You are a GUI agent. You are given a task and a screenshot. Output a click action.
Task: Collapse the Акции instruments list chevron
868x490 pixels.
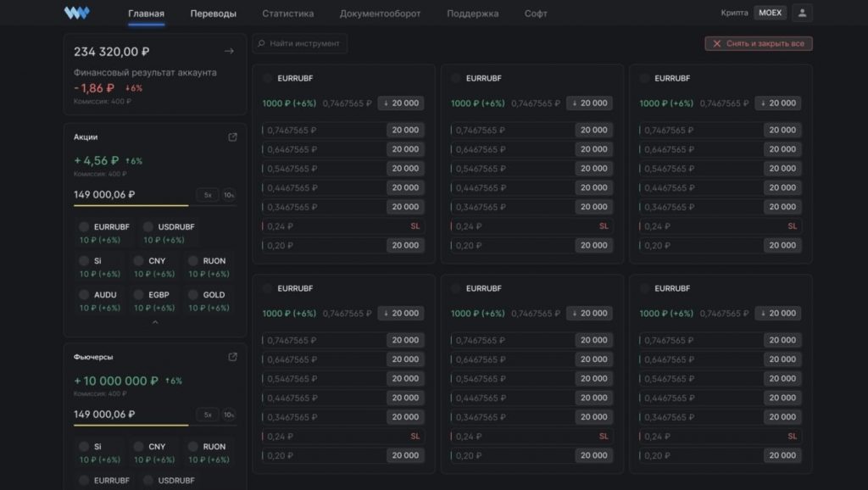[154, 323]
